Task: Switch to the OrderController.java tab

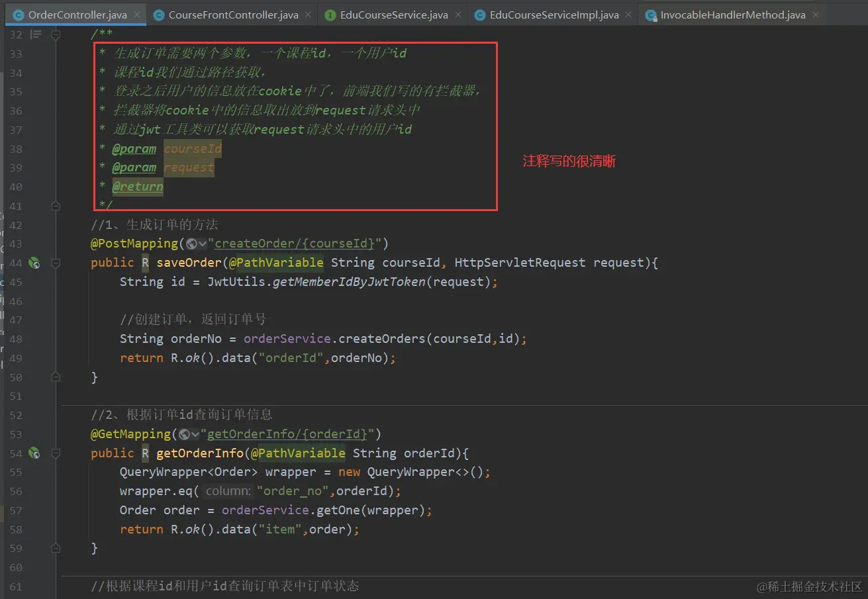Action: point(77,15)
